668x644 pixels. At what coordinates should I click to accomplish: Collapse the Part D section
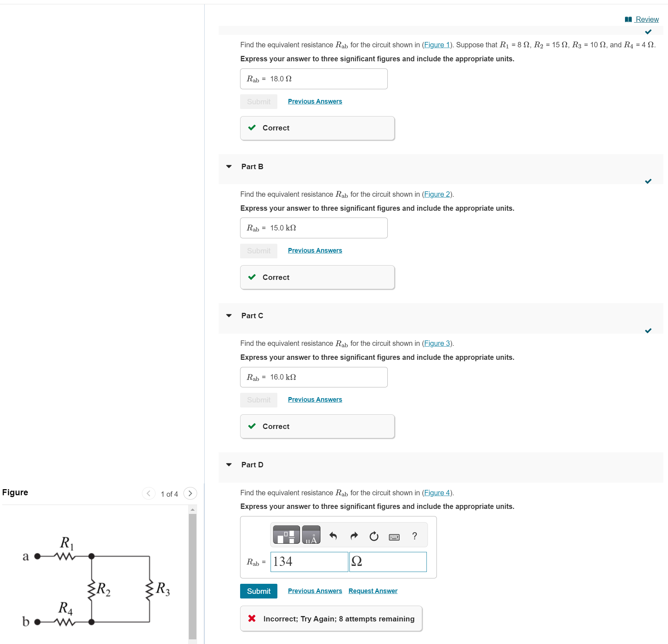point(229,464)
